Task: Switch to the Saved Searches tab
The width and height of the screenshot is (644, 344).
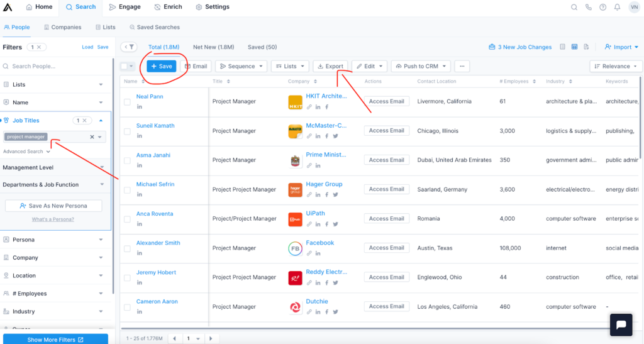Action: (155, 27)
